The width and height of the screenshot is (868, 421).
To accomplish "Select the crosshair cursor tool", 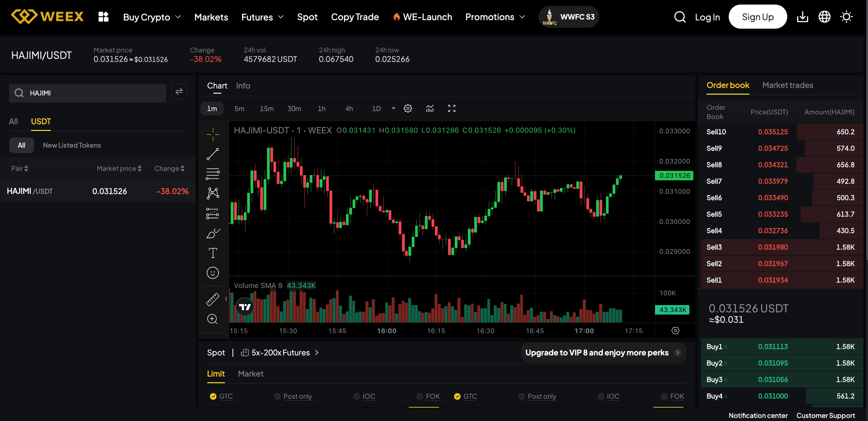I will [x=213, y=134].
